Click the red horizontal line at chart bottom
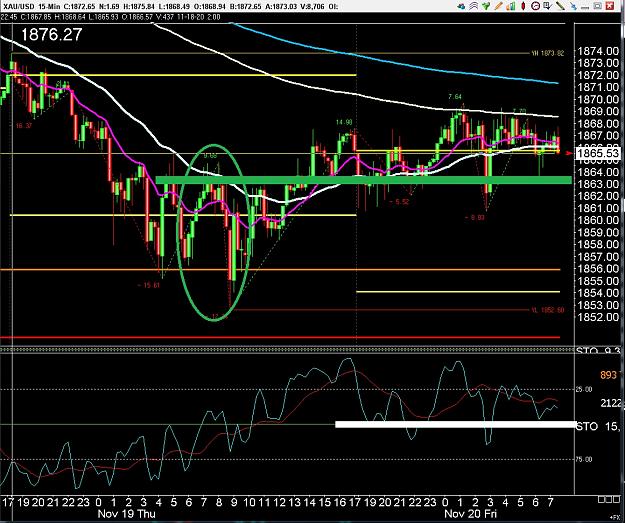Image resolution: width=625 pixels, height=523 pixels. [x=280, y=338]
